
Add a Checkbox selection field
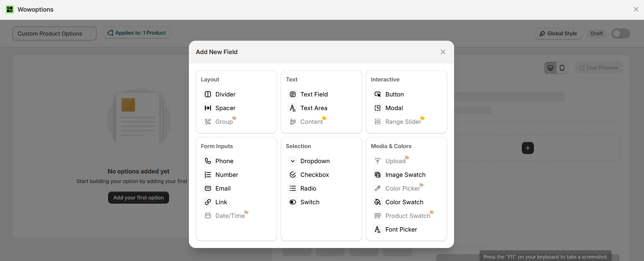tap(314, 175)
